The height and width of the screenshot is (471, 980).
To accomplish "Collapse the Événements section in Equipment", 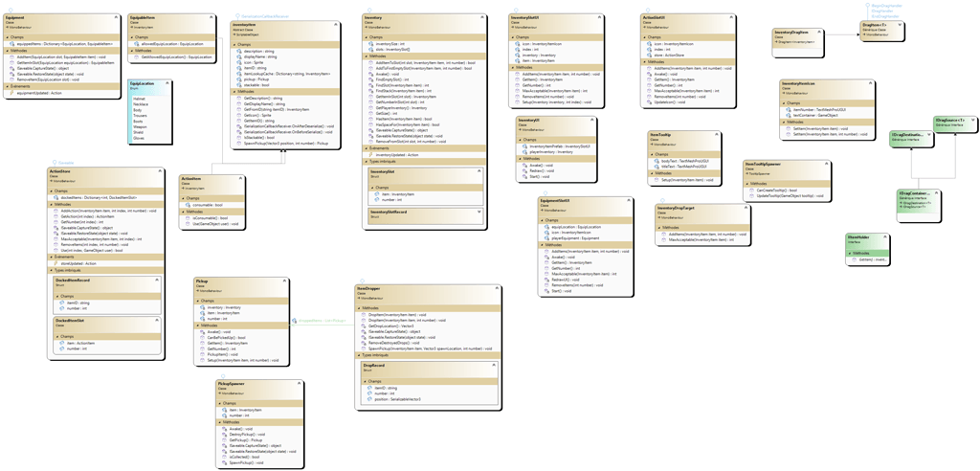I will (8, 86).
